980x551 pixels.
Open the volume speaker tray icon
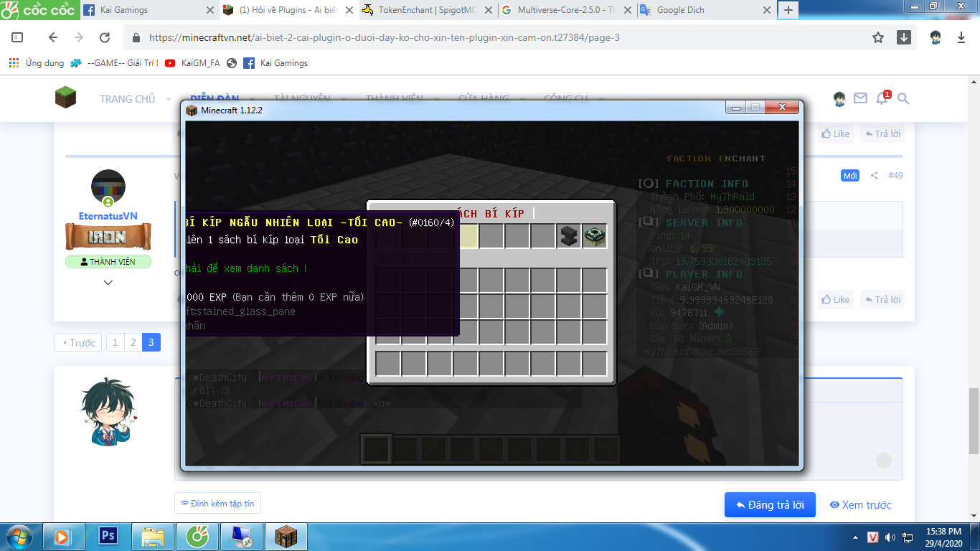[890, 537]
